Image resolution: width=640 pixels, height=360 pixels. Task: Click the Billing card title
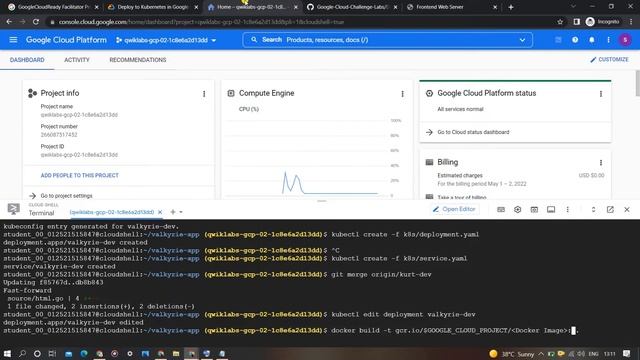pyautogui.click(x=447, y=162)
